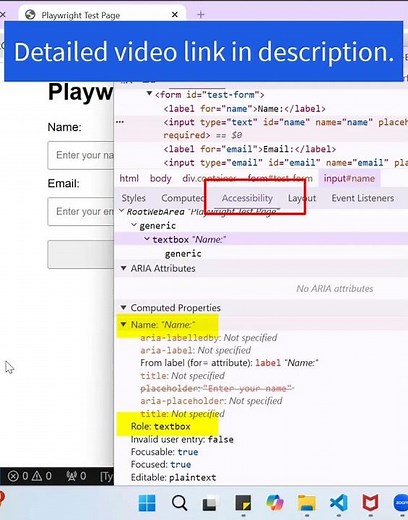Click the warnings triangle icon in the status bar
408x520 pixels.
[x=36, y=476]
